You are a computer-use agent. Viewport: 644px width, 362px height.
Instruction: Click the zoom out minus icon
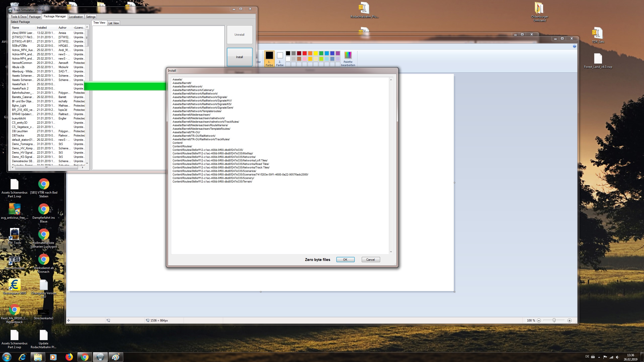pos(539,321)
